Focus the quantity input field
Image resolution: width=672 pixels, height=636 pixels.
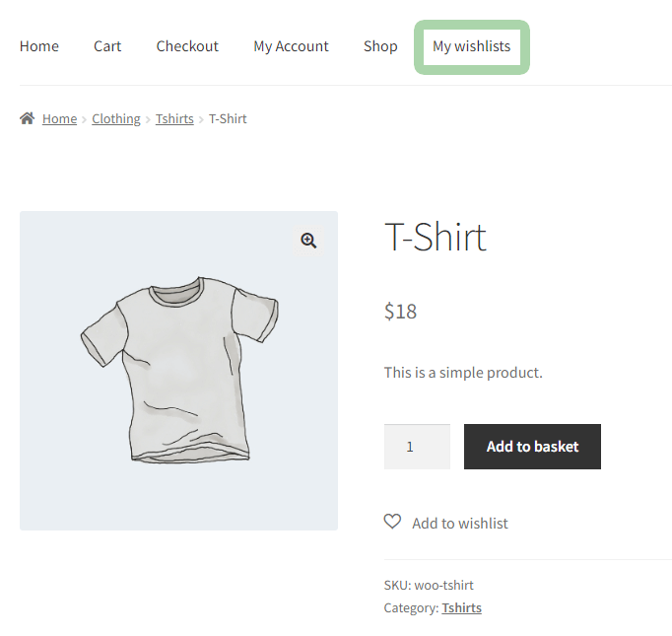[417, 447]
